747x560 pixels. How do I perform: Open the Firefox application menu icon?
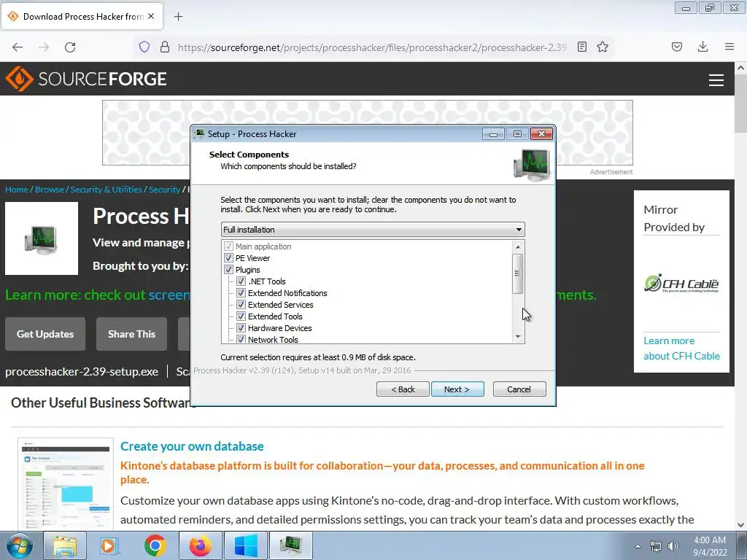729,47
